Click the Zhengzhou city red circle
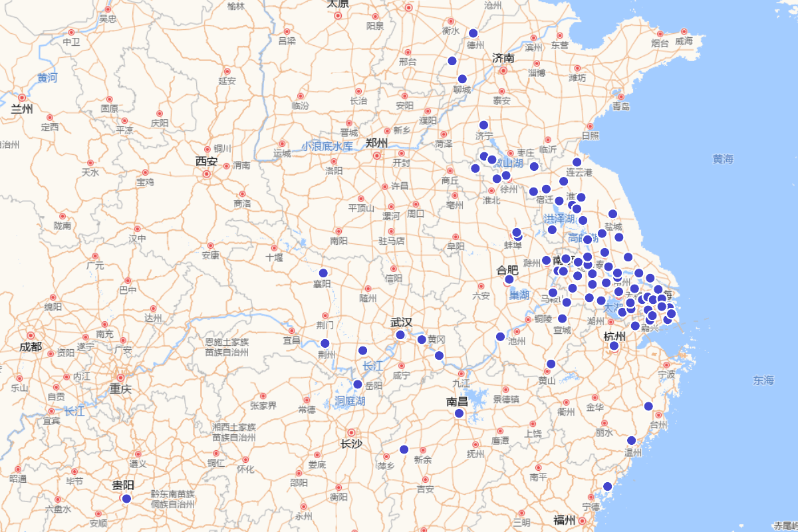This screenshot has height=532, width=798. [x=377, y=156]
